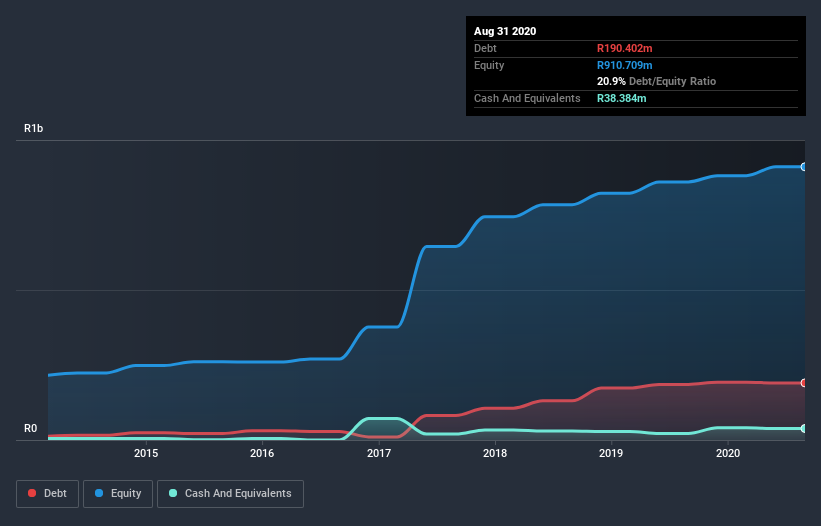Viewport: 821px width, 526px height.
Task: Click the teal Cash endpoint marker
Action: pyautogui.click(x=804, y=429)
